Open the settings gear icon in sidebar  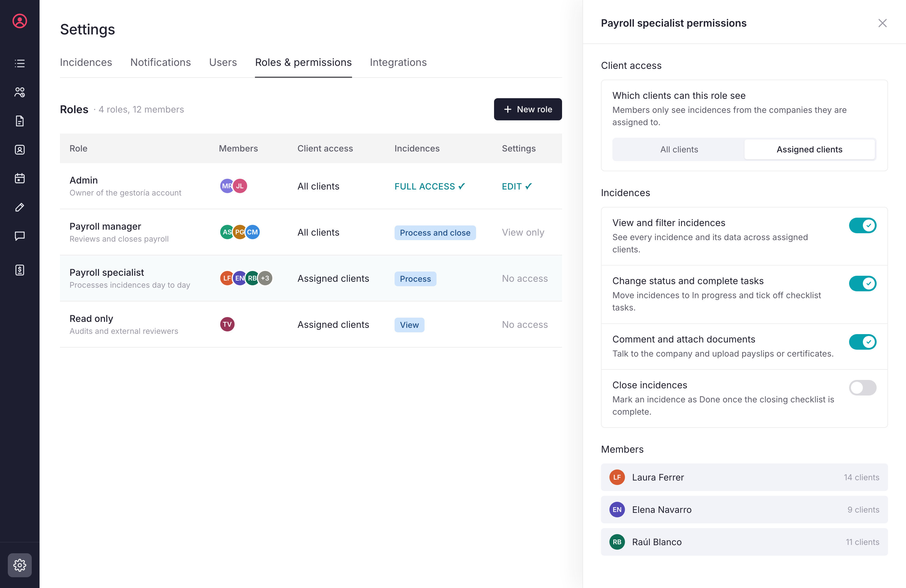coord(20,565)
